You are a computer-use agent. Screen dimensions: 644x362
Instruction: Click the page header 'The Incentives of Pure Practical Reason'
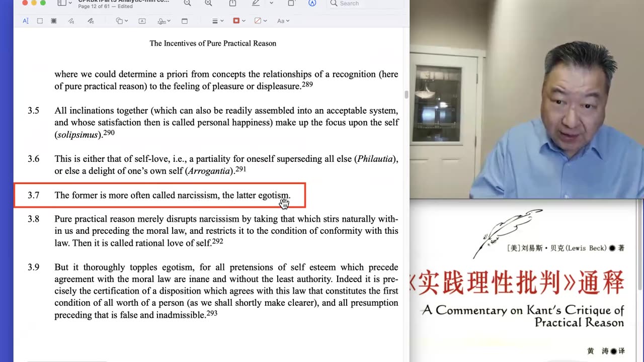click(213, 43)
